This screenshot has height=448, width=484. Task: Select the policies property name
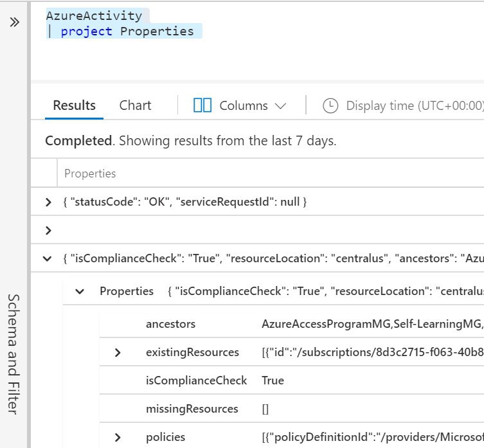165,438
